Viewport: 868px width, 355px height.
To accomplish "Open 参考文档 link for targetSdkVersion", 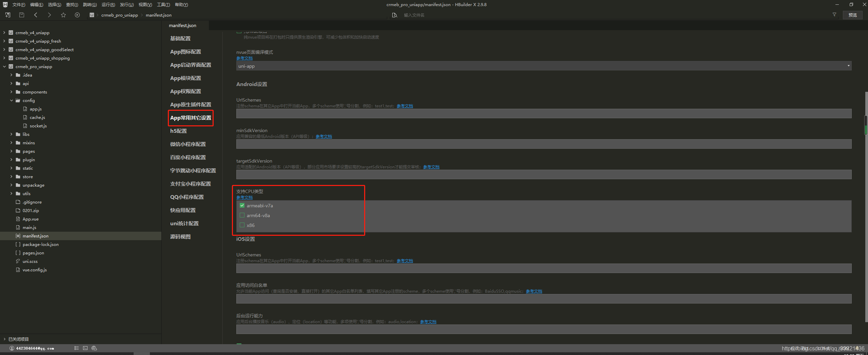I will tap(431, 167).
